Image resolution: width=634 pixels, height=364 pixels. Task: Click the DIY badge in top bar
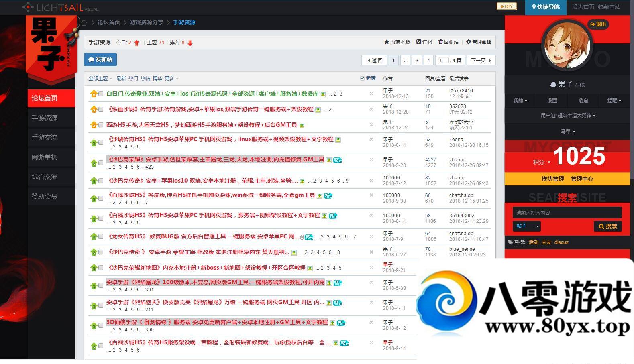(x=506, y=6)
